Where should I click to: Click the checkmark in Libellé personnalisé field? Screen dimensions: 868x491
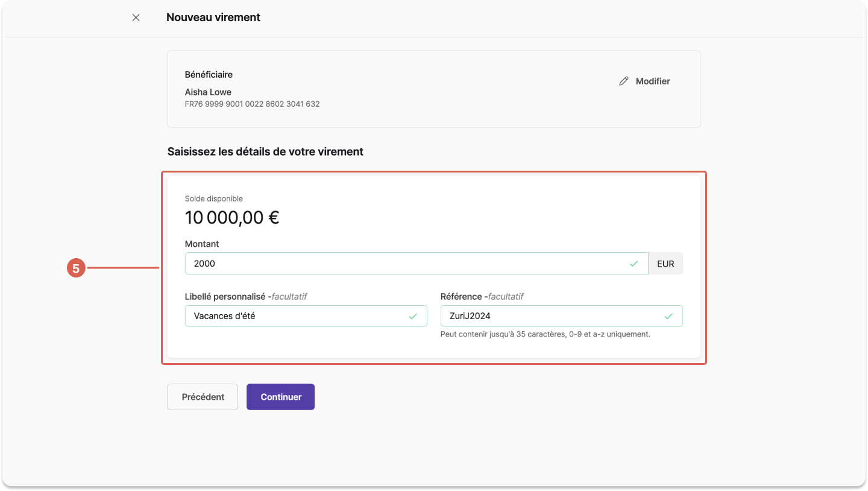click(x=413, y=316)
